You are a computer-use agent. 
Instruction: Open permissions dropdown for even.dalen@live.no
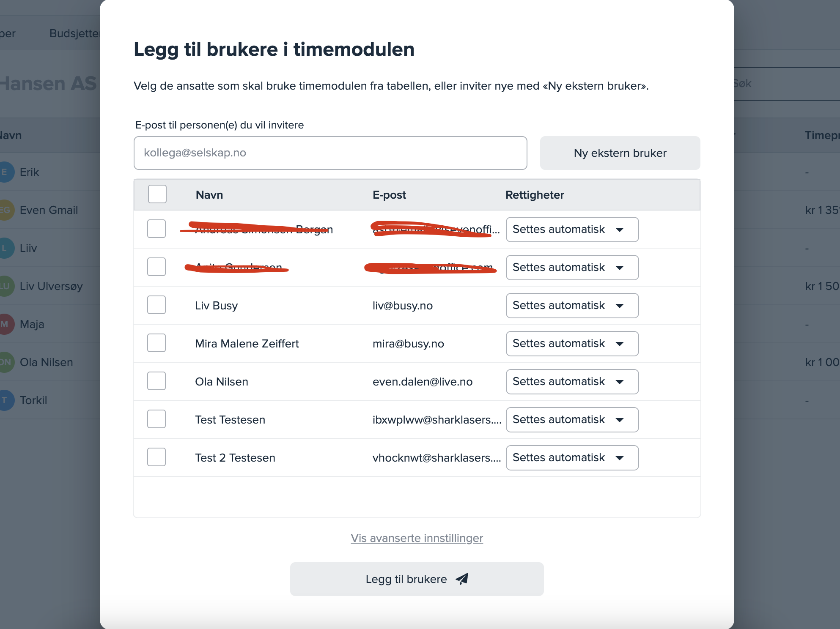(x=572, y=382)
